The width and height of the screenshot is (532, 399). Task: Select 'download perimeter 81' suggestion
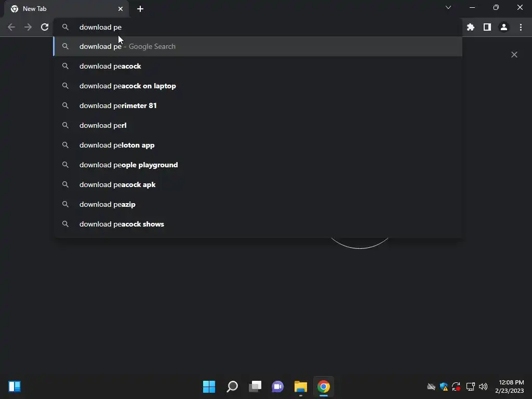point(258,105)
